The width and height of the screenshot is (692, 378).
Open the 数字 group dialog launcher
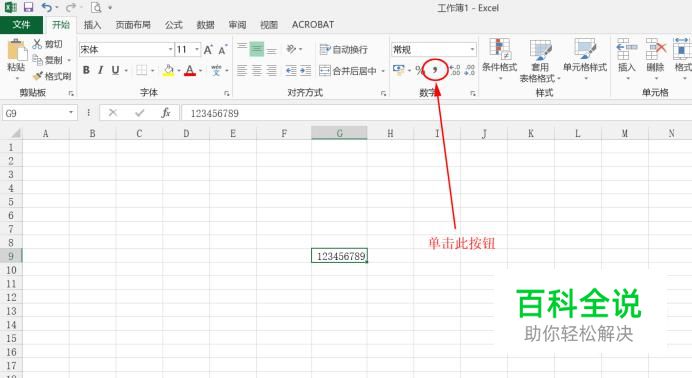(473, 94)
